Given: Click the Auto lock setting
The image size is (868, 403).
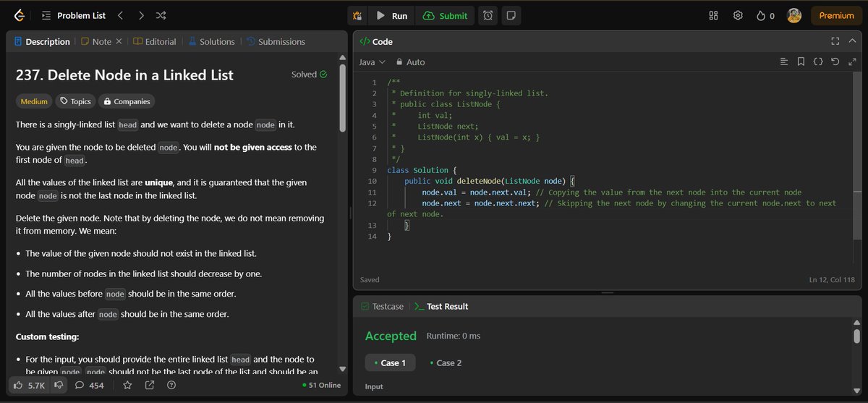Looking at the screenshot, I should (x=410, y=62).
